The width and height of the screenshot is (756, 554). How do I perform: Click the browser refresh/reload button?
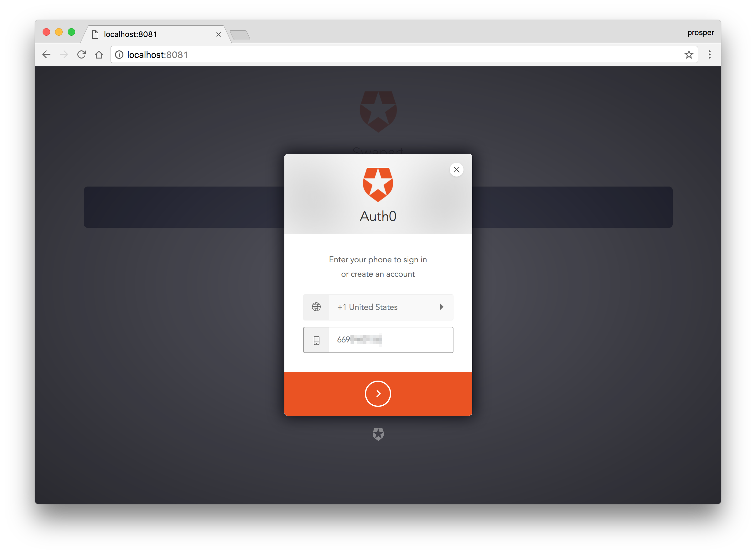click(x=82, y=54)
